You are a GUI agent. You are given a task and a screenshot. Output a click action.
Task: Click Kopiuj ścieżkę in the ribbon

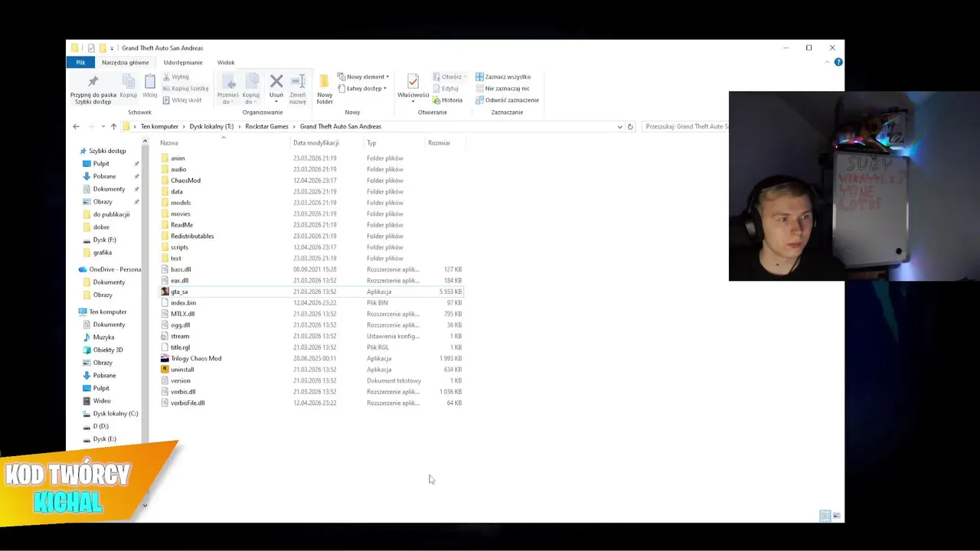186,88
